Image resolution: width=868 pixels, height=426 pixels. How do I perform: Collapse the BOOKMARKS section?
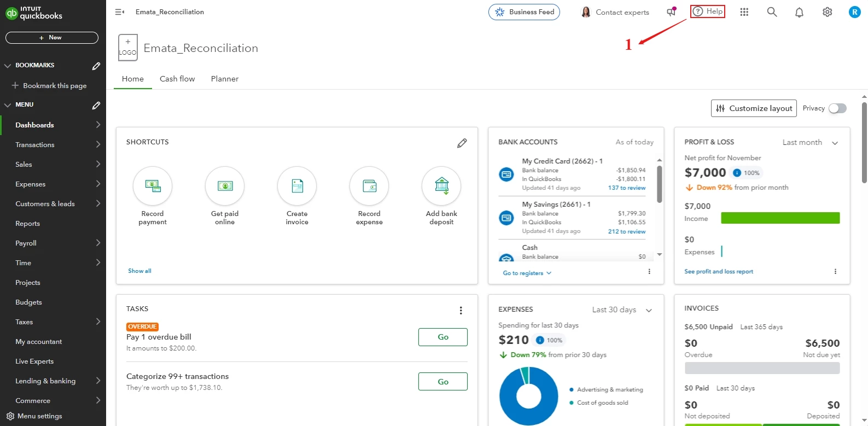click(x=8, y=66)
